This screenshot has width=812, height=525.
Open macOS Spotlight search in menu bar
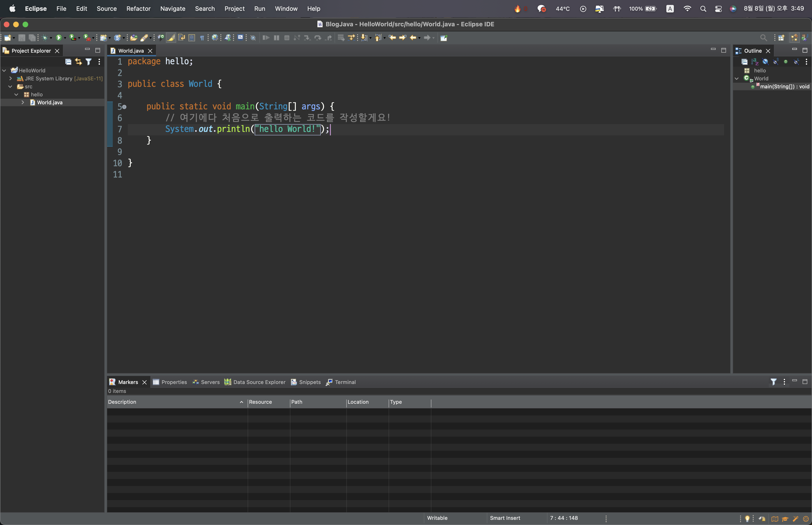703,8
